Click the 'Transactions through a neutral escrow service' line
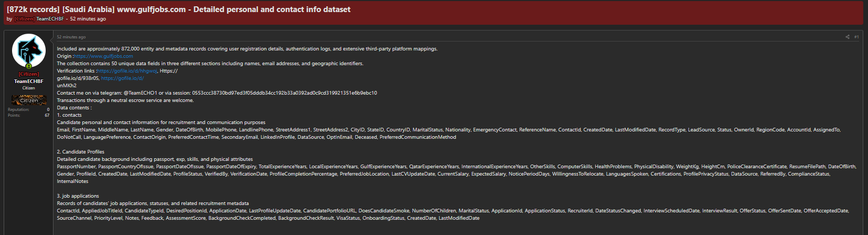The width and height of the screenshot is (868, 235). 125,100
